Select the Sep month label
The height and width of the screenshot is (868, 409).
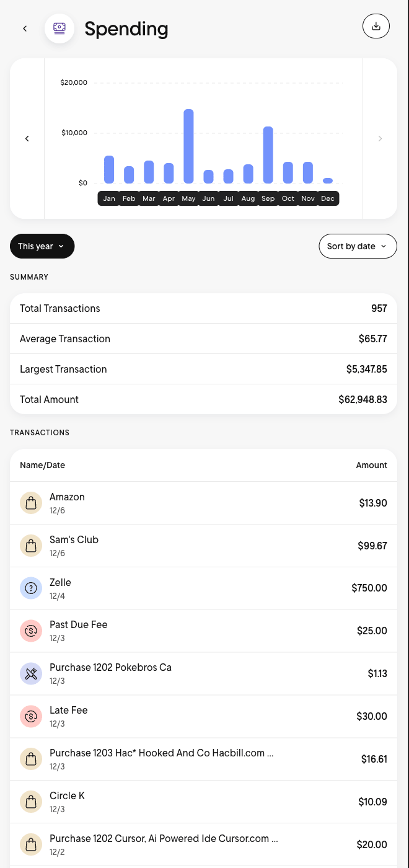[x=268, y=198]
